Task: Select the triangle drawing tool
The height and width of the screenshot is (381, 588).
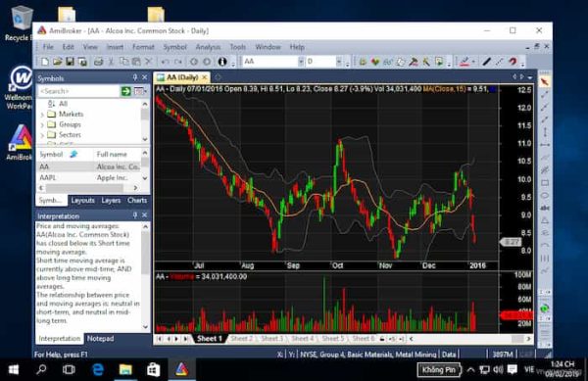Action: (545, 220)
